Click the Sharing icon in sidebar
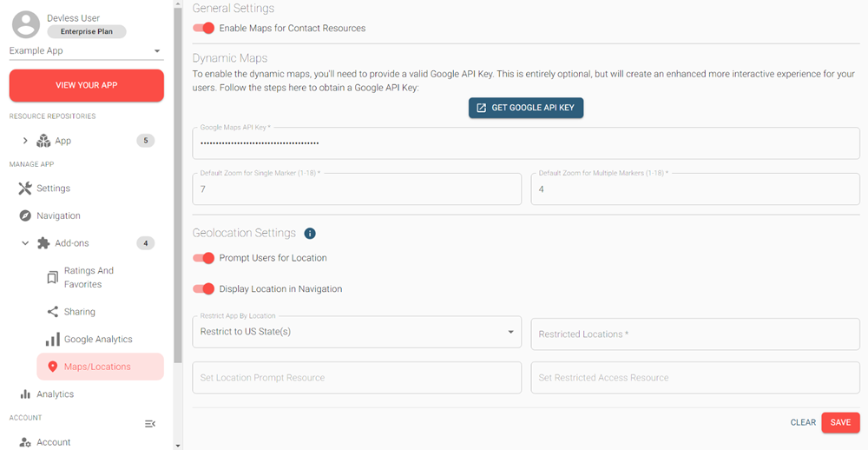The image size is (868, 450). pyautogui.click(x=53, y=312)
